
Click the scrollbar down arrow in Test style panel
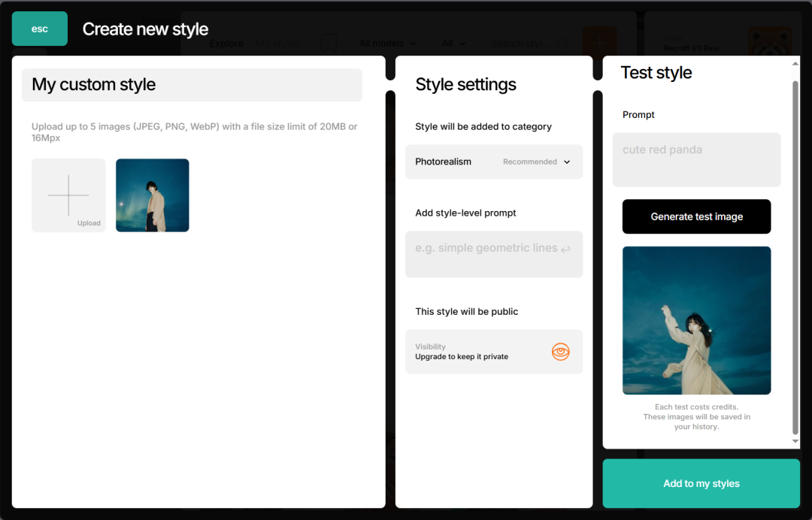(x=795, y=441)
